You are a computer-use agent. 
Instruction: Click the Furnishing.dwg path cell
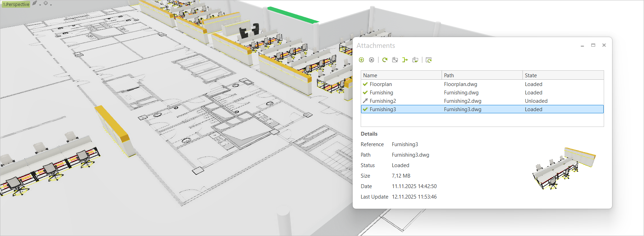[x=461, y=93]
